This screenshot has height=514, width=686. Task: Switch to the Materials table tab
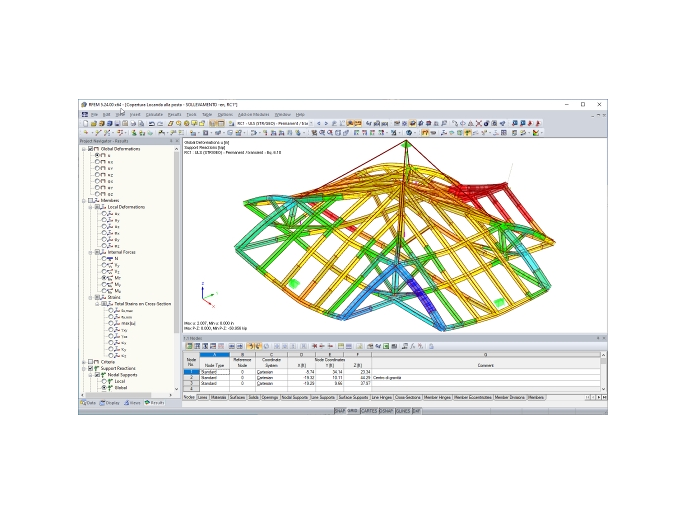218,398
